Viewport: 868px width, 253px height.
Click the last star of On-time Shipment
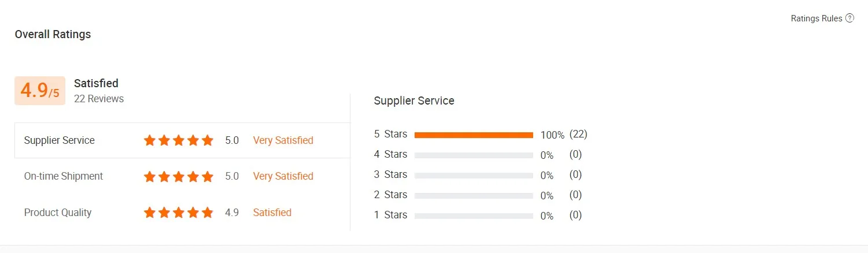click(208, 176)
